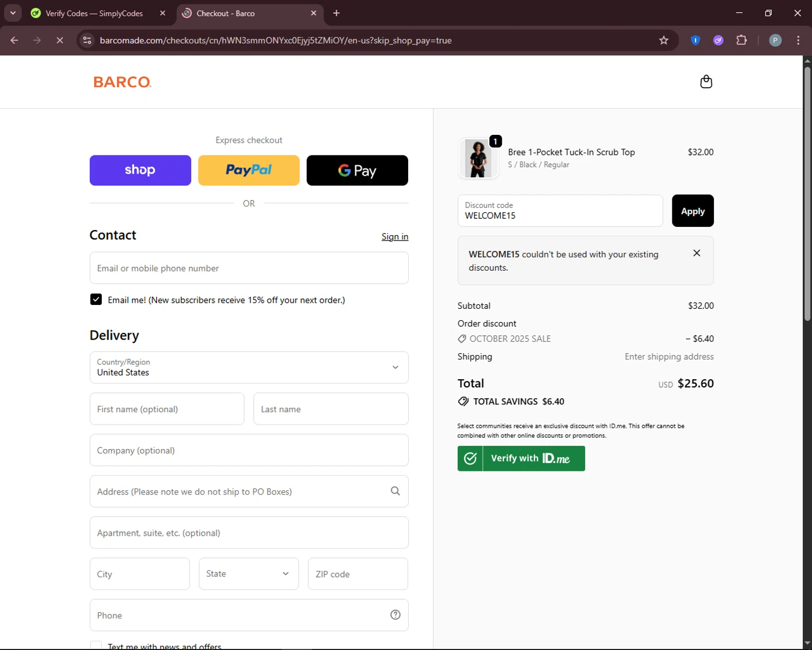This screenshot has height=650, width=812.
Task: Focus the Discount code field
Action: coord(560,211)
